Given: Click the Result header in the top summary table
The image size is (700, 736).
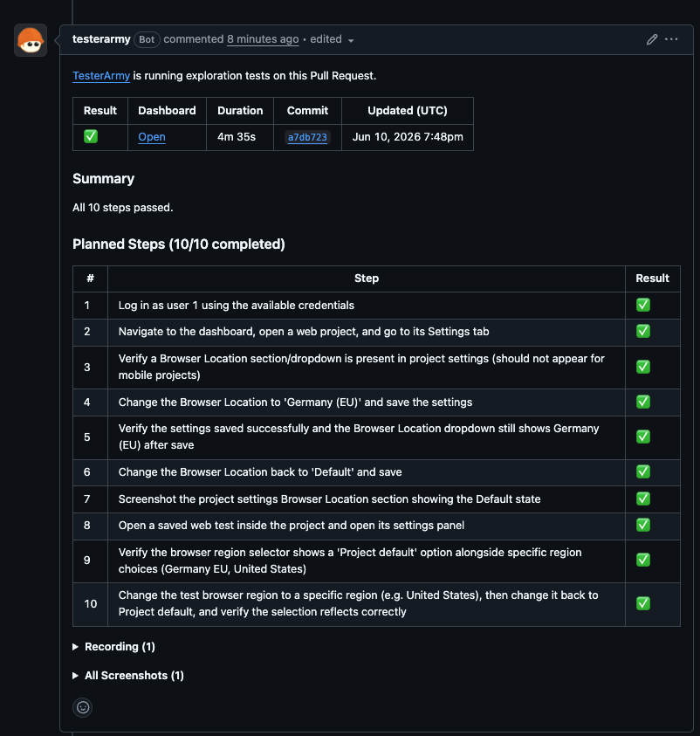Looking at the screenshot, I should [100, 111].
